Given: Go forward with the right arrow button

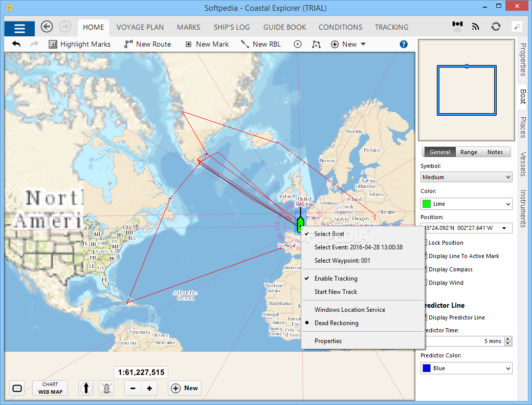Looking at the screenshot, I should (65, 27).
